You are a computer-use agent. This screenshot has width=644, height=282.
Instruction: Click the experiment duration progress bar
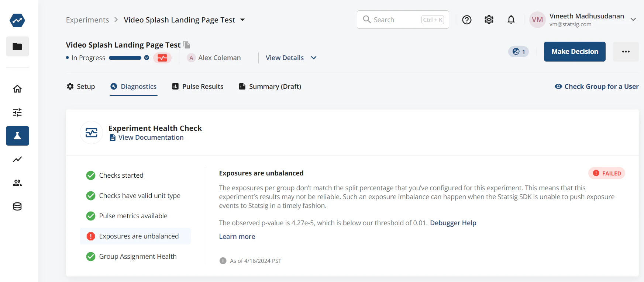[x=125, y=58]
